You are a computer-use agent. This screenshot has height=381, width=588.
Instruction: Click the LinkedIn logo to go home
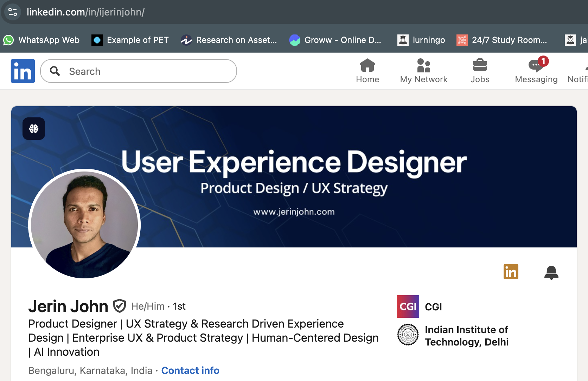coord(23,71)
